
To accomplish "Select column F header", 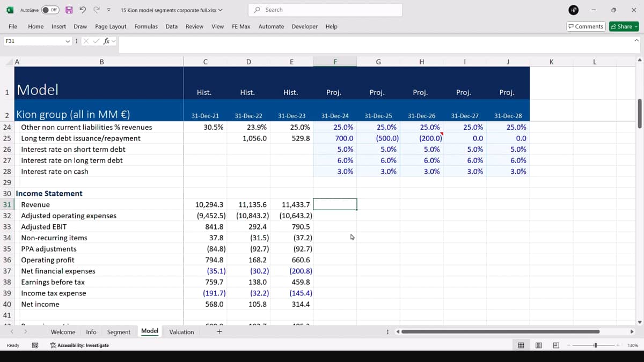I will tap(335, 62).
